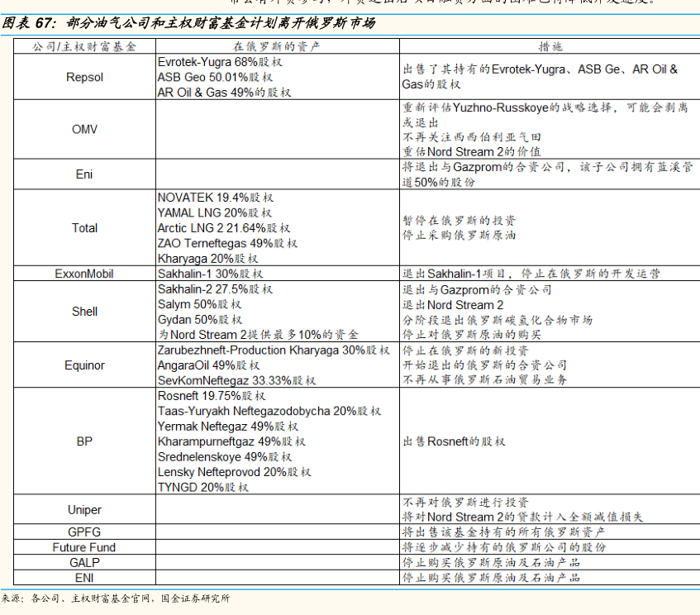Click the line Arctic LNG 2 21.64%股权
The image size is (700, 615).
tap(224, 228)
